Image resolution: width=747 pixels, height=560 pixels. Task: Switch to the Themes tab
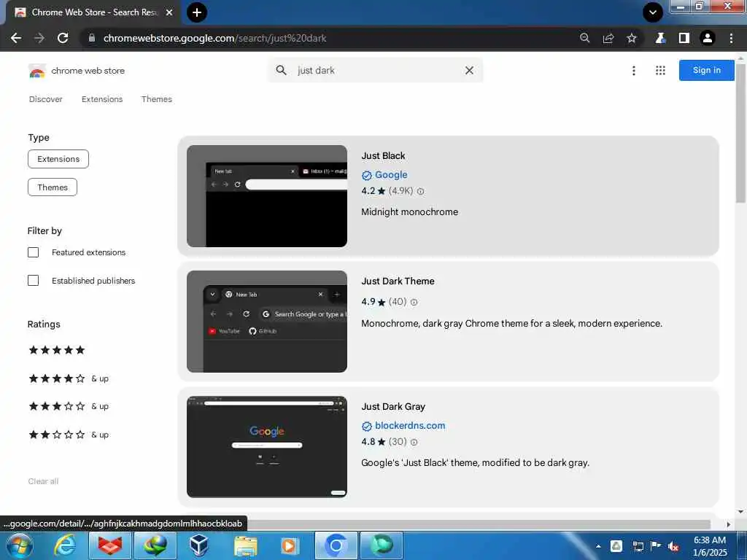157,99
